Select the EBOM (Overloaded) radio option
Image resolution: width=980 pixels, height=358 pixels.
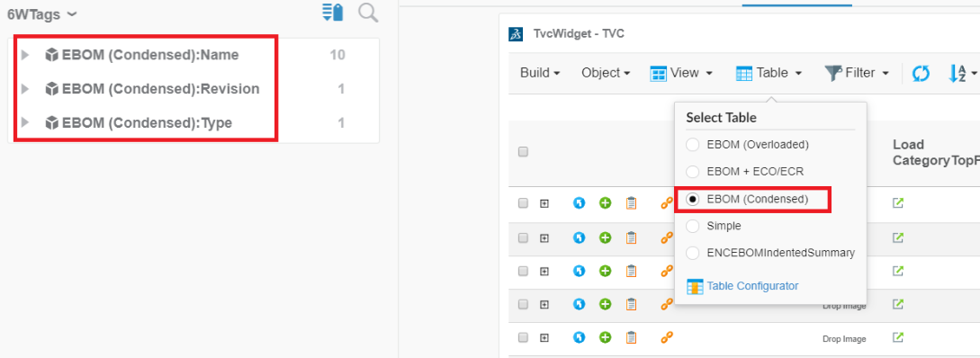coord(693,144)
